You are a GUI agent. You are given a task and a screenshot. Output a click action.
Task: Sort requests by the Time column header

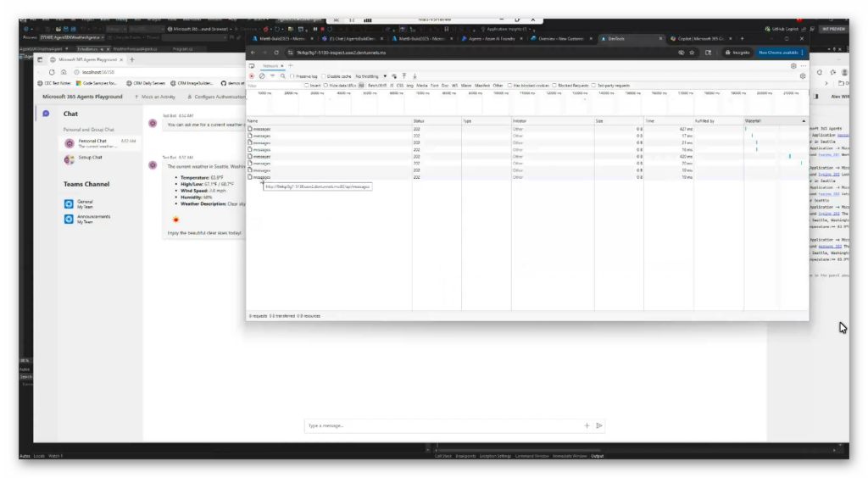(x=668, y=120)
